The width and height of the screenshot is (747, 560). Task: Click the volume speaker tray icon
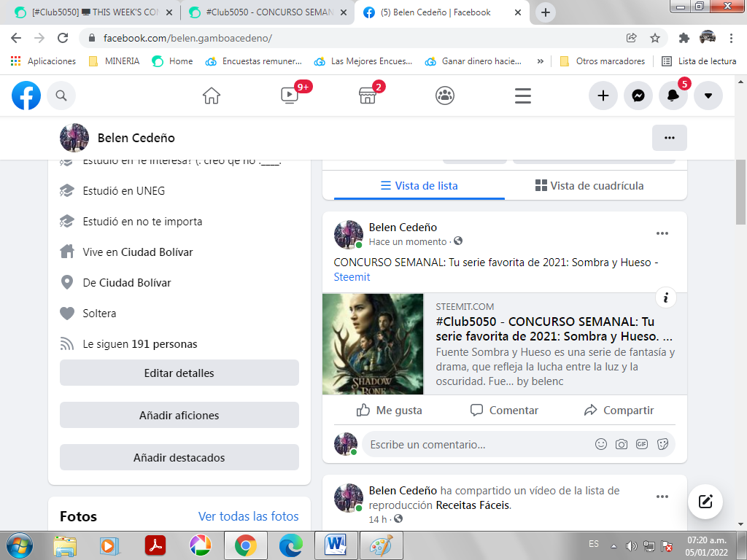tap(632, 545)
